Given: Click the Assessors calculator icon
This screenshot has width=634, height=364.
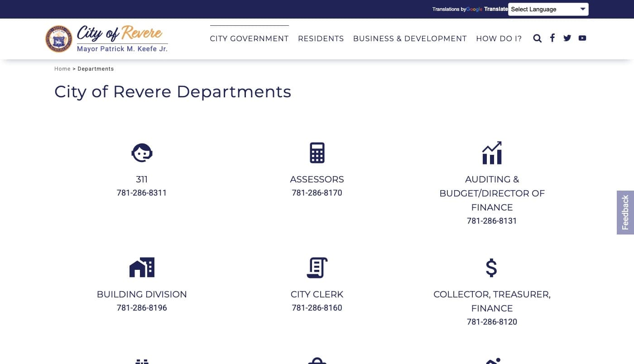Looking at the screenshot, I should [317, 153].
